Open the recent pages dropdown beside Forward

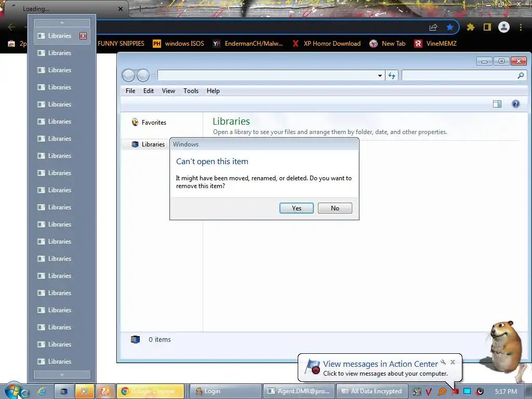153,75
